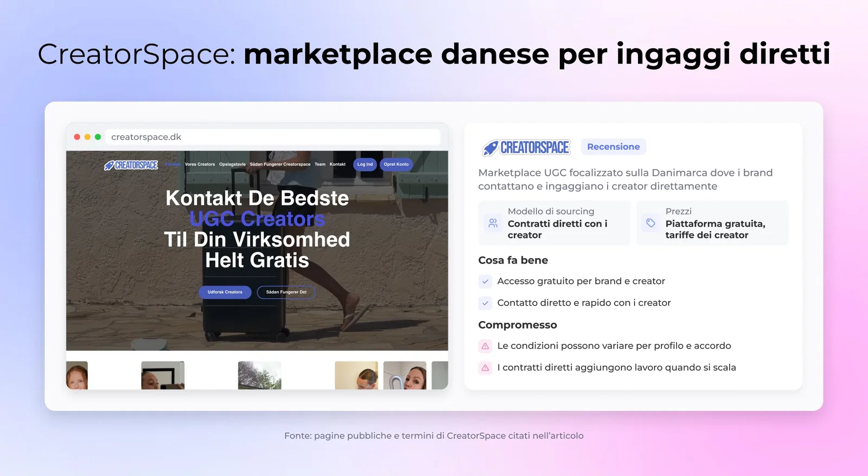868x476 pixels.
Task: Click the 'Accesso gratuito per brand e creator' text
Action: 581,281
